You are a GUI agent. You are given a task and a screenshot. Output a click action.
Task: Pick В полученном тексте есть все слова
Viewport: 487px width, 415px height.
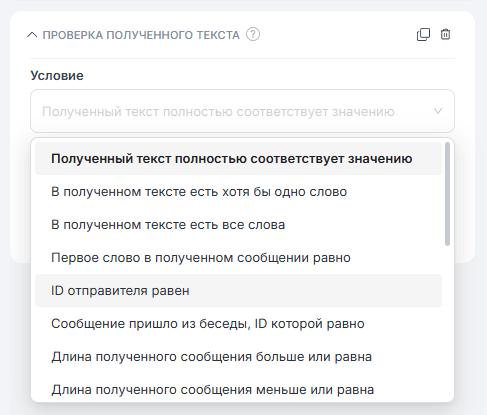238,225
